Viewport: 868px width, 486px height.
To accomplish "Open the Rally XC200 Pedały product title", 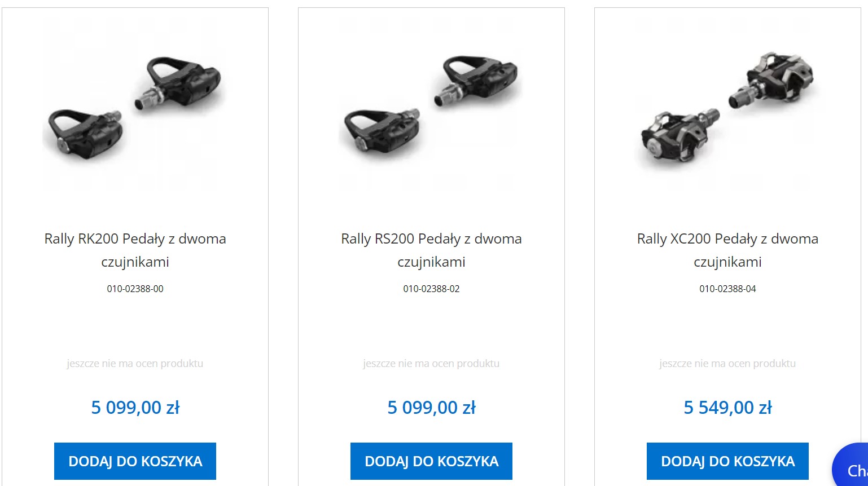I will pyautogui.click(x=727, y=250).
